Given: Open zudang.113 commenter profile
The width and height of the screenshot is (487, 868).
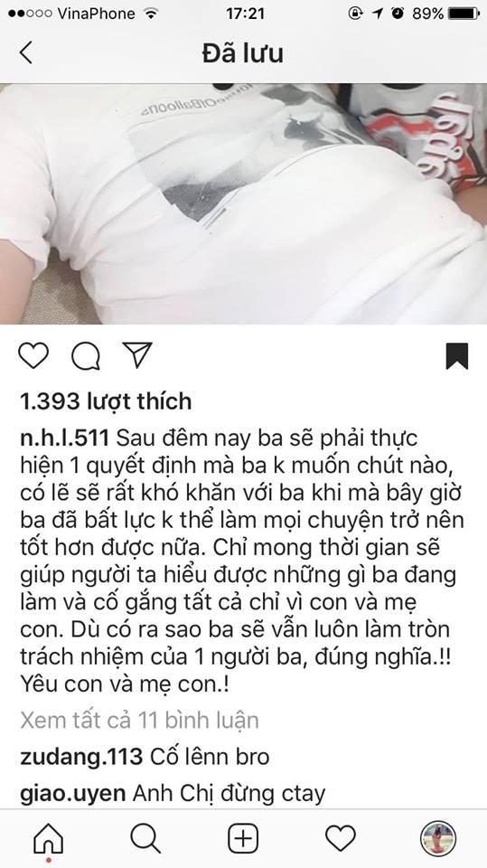Looking at the screenshot, I should pos(81,757).
